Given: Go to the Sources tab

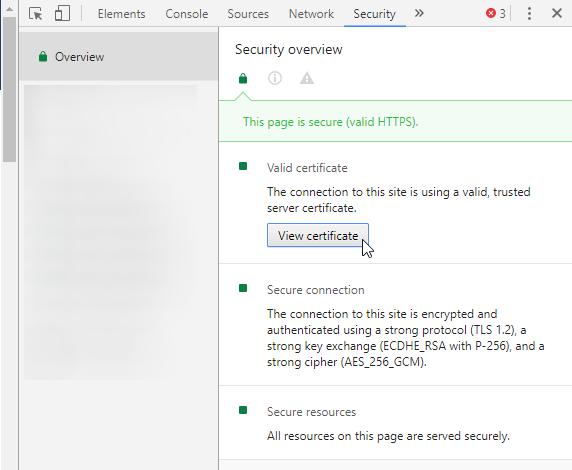Looking at the screenshot, I should click(x=248, y=14).
